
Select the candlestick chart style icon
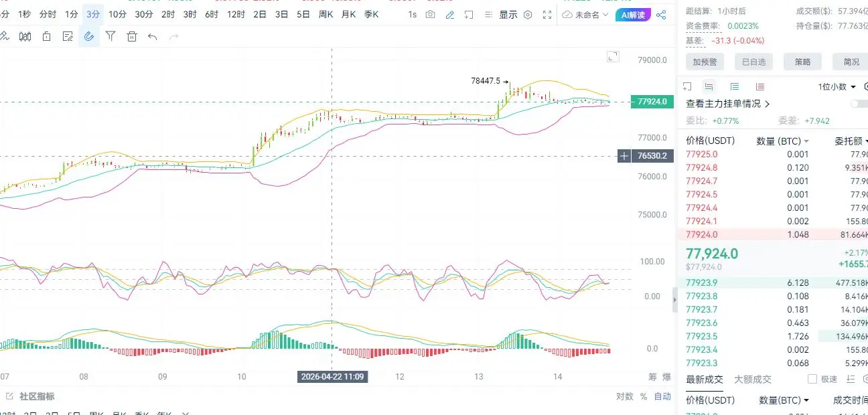(25, 37)
